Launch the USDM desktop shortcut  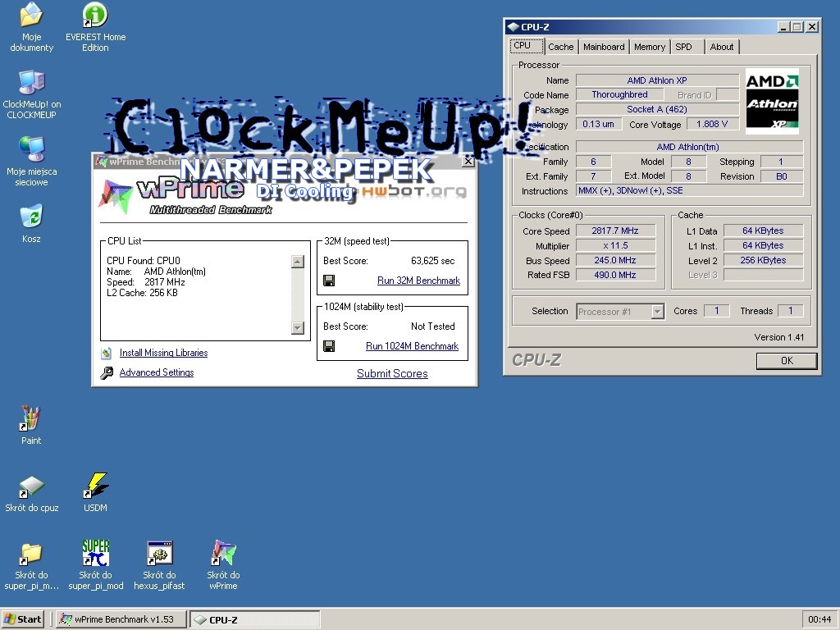tap(95, 493)
